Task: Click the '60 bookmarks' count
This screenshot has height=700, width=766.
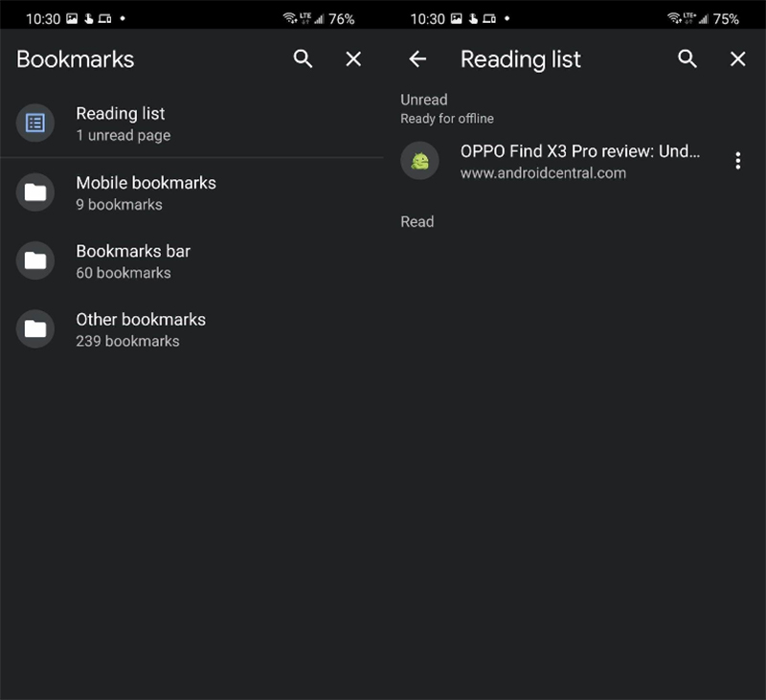Action: click(124, 273)
